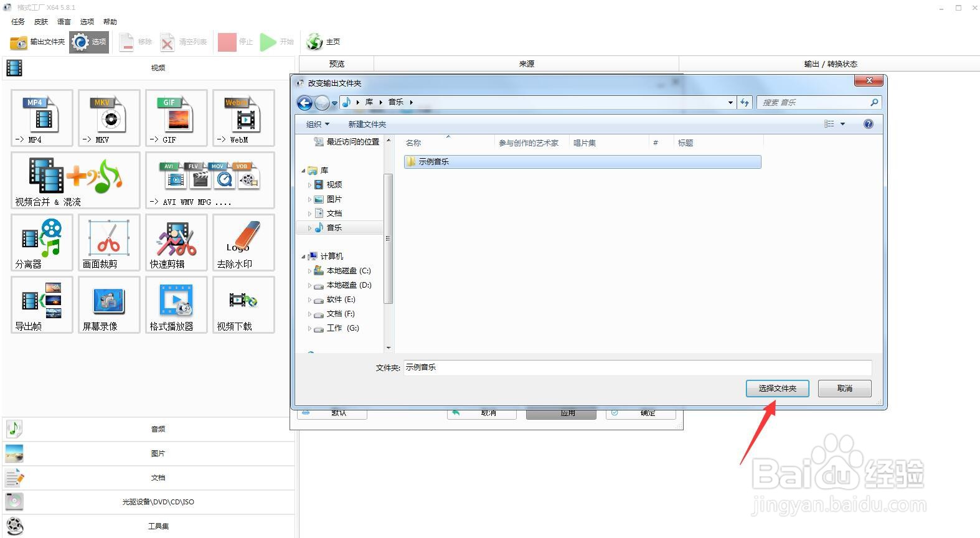The width and height of the screenshot is (980, 538).
Task: Expand the 图片 category panel
Action: click(x=149, y=453)
